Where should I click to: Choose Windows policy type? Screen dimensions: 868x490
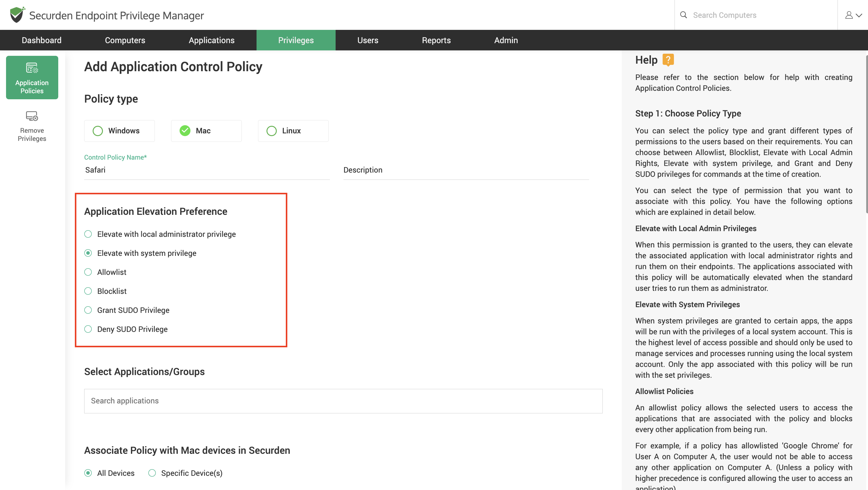tap(119, 131)
